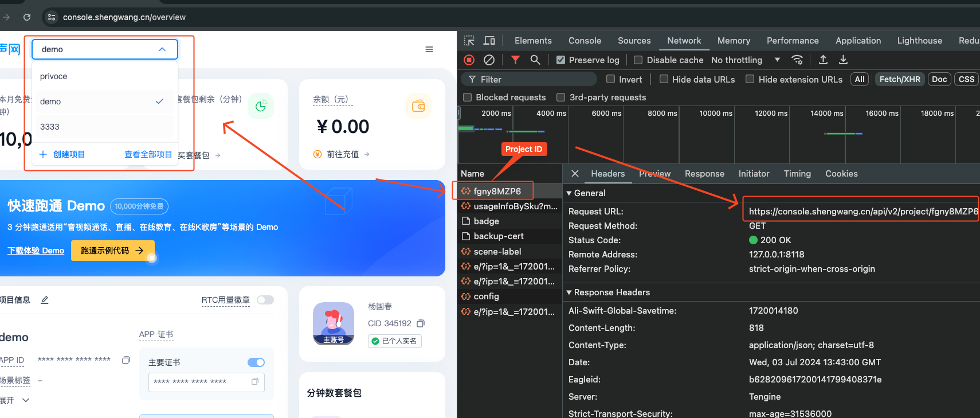Open request Initiator tab
Viewport: 980px width, 418px height.
pyautogui.click(x=754, y=174)
